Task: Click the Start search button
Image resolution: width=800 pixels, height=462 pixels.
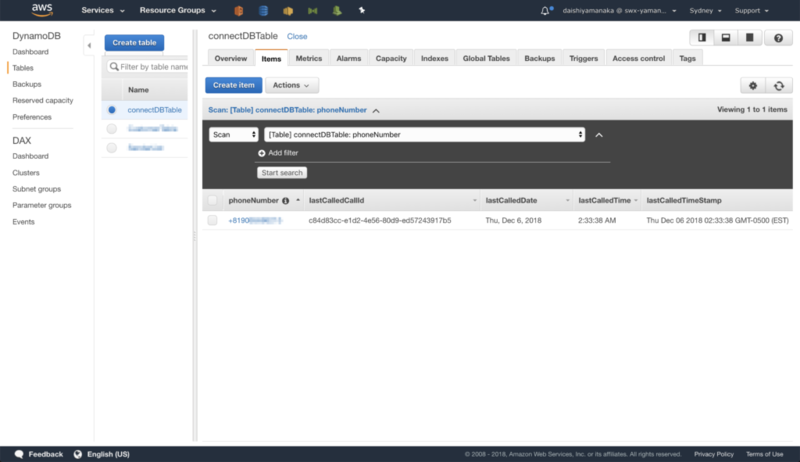Action: [282, 173]
